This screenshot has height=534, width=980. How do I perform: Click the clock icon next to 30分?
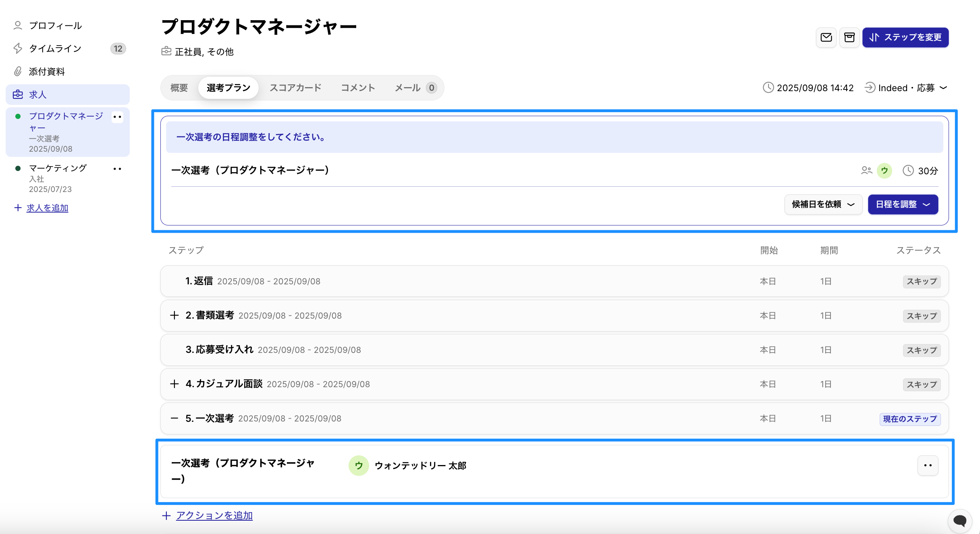coord(908,171)
